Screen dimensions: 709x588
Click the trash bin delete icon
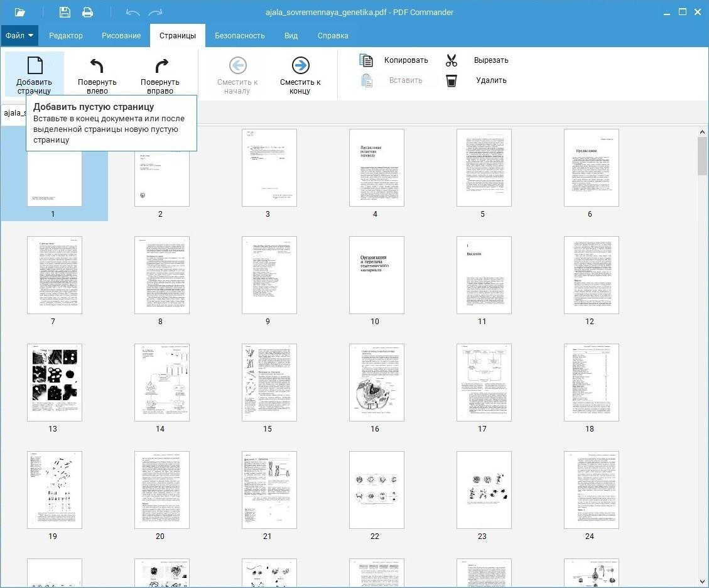[x=452, y=80]
